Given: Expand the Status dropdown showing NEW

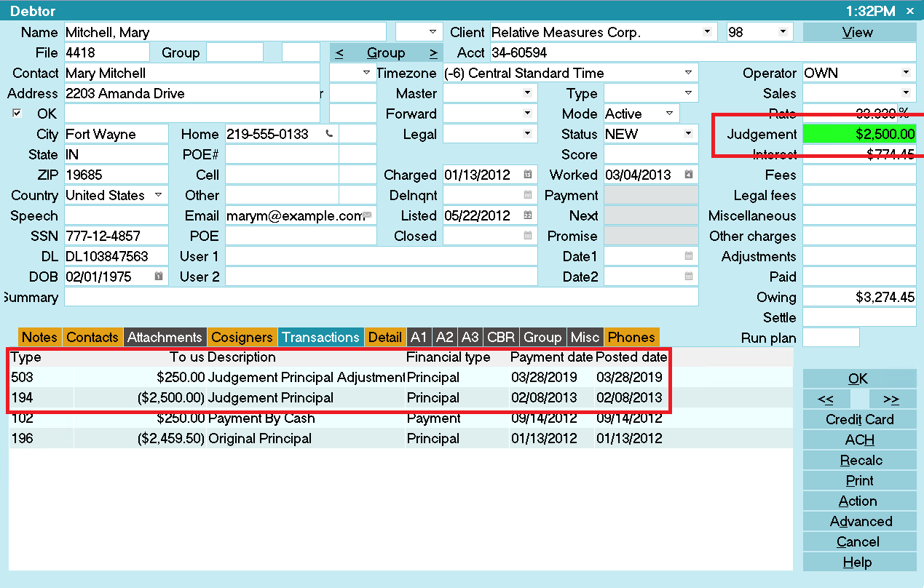Looking at the screenshot, I should pos(688,134).
